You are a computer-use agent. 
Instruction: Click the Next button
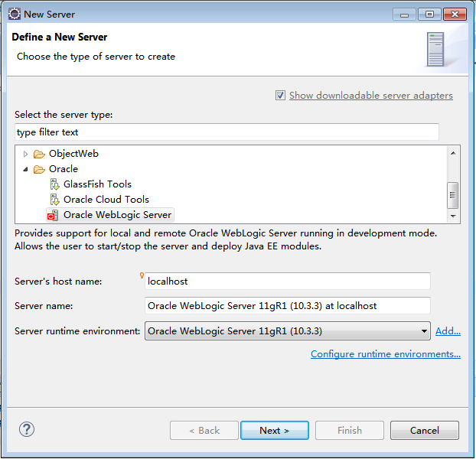pos(275,430)
